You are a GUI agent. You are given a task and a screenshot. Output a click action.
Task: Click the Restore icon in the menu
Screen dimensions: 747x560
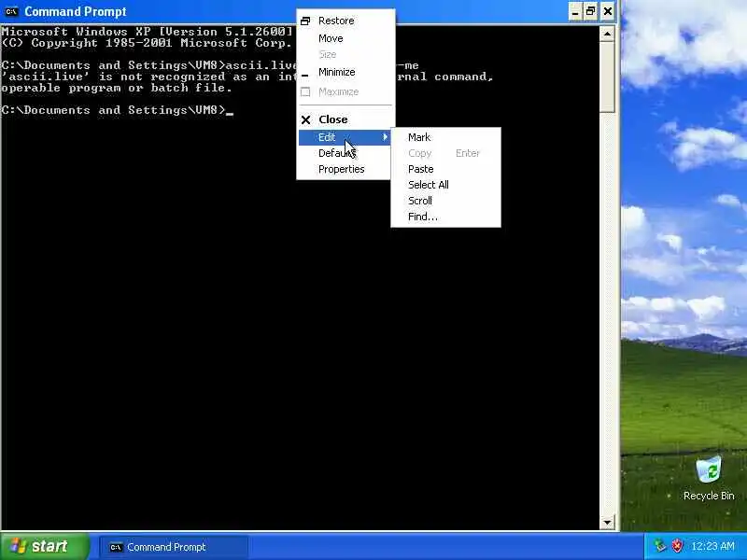pos(305,21)
